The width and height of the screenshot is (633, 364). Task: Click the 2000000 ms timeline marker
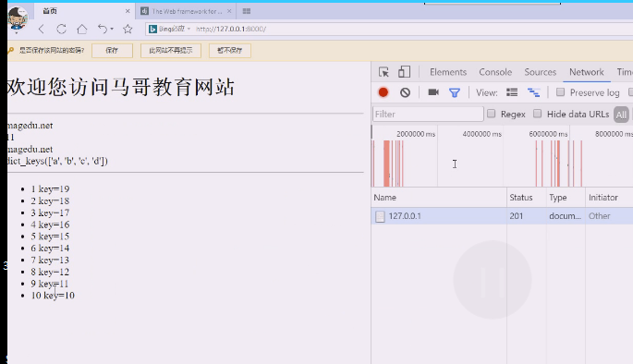(x=416, y=134)
